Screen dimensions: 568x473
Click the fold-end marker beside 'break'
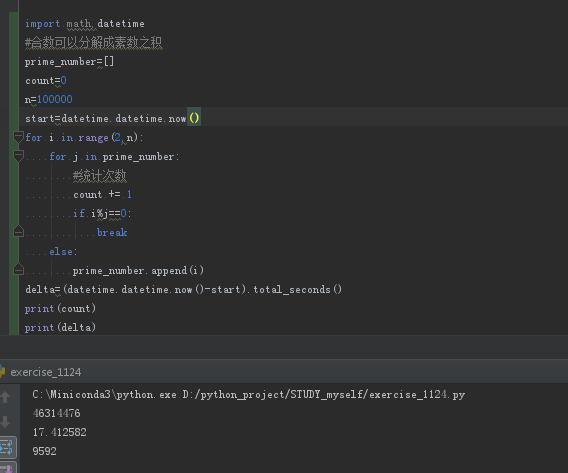pos(18,232)
